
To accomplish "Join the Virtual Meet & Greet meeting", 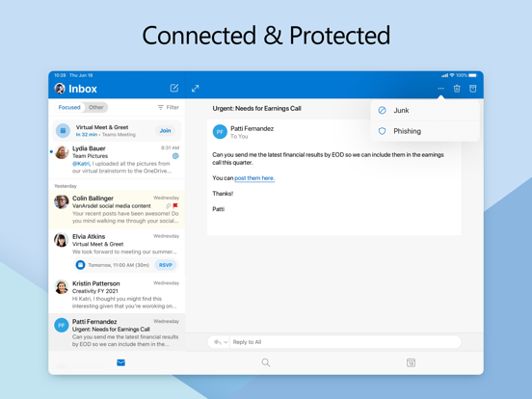I will 165,131.
